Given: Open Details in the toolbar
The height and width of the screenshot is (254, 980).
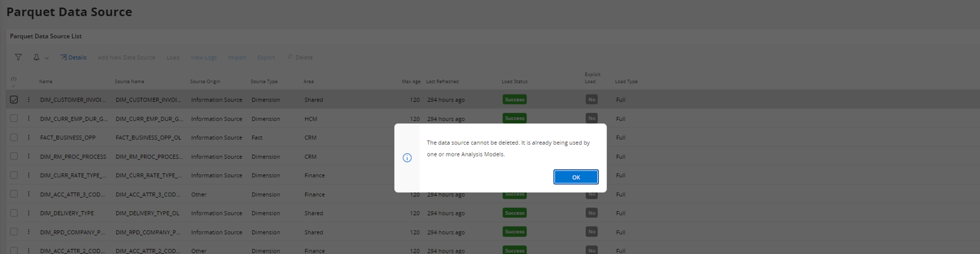Looking at the screenshot, I should click(73, 58).
